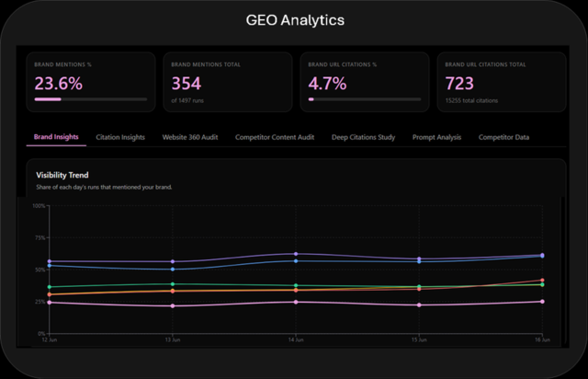588x379 pixels.
Task: Click the 4.7% URL citations value
Action: (x=327, y=84)
